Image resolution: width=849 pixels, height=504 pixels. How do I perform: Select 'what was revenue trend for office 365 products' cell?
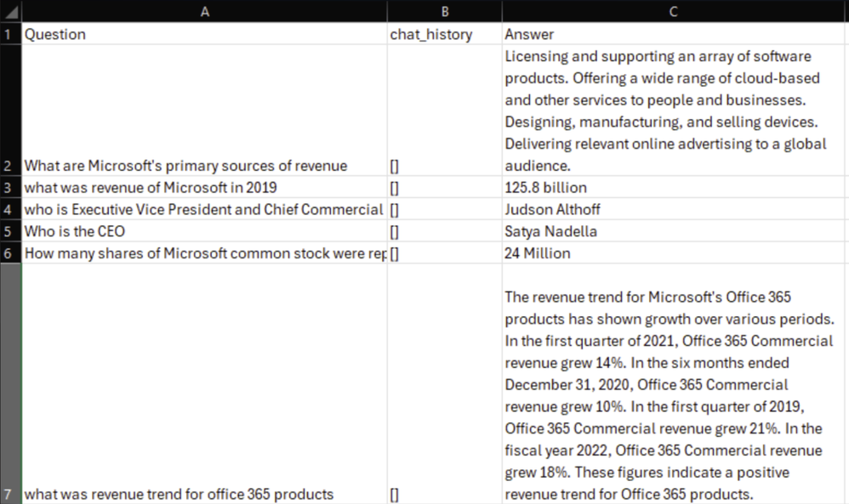205,384
